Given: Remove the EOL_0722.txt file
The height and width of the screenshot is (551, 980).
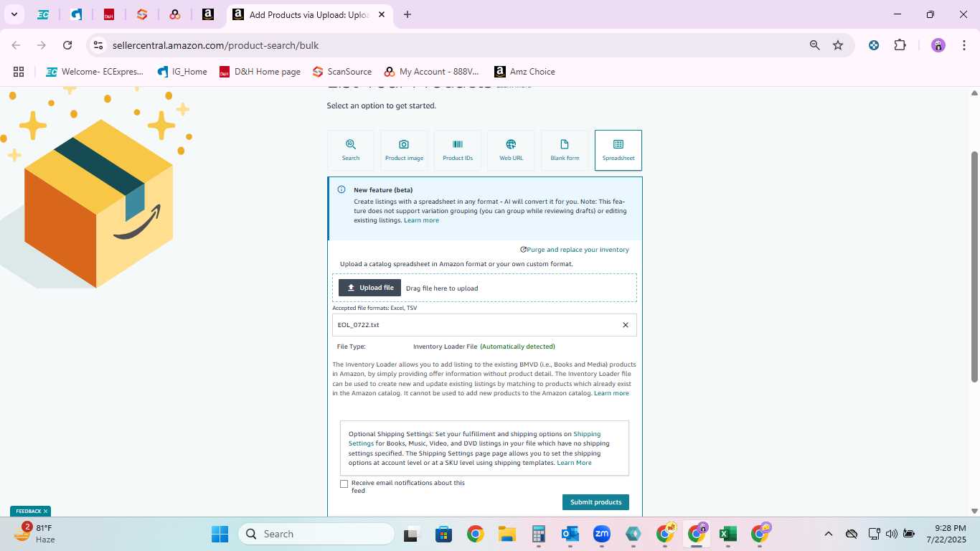Looking at the screenshot, I should point(626,325).
